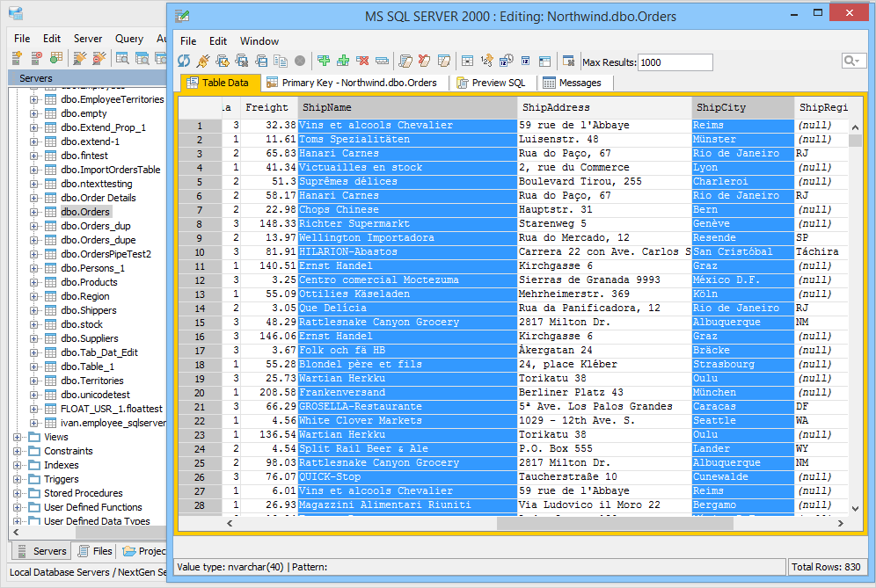Click the scroll icon with red X
Viewport: 876px width, 588px height.
[425, 61]
